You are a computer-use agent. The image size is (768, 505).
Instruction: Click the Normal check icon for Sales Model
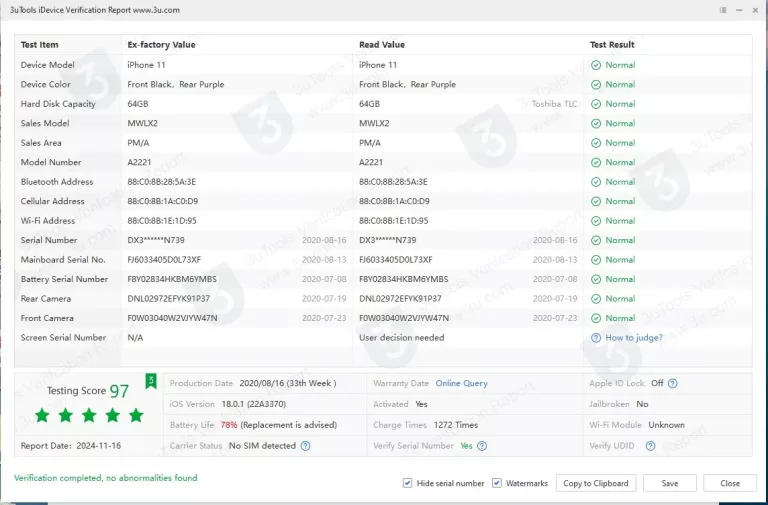click(596, 123)
